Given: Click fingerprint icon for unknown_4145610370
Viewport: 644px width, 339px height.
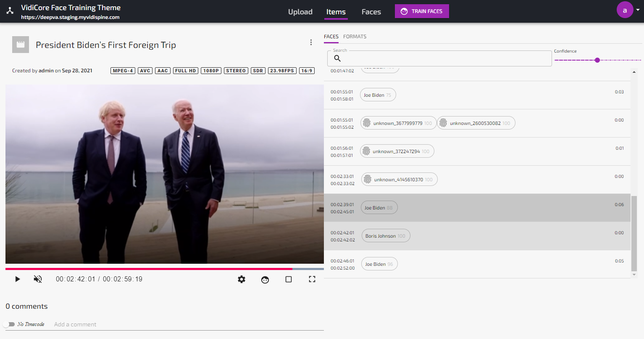Looking at the screenshot, I should pyautogui.click(x=368, y=180).
